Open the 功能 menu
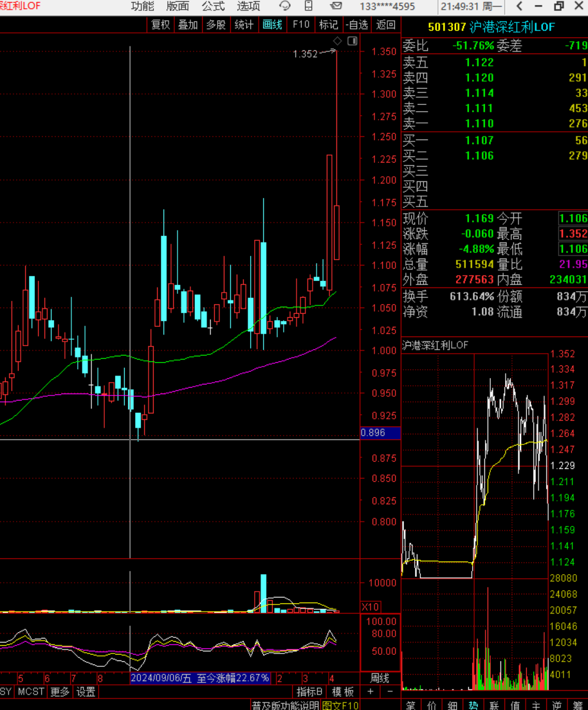This screenshot has height=710, width=588. point(142,6)
